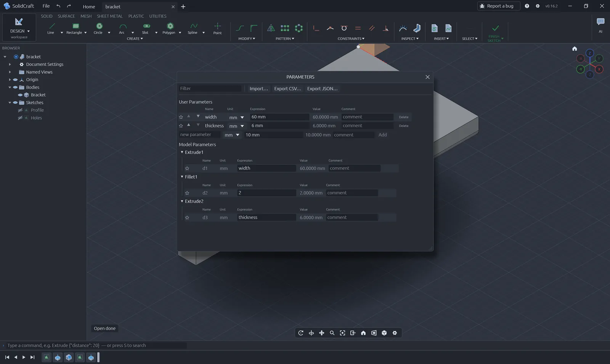This screenshot has height=364, width=610.
Task: Select the Spline sketch tool
Action: click(193, 28)
